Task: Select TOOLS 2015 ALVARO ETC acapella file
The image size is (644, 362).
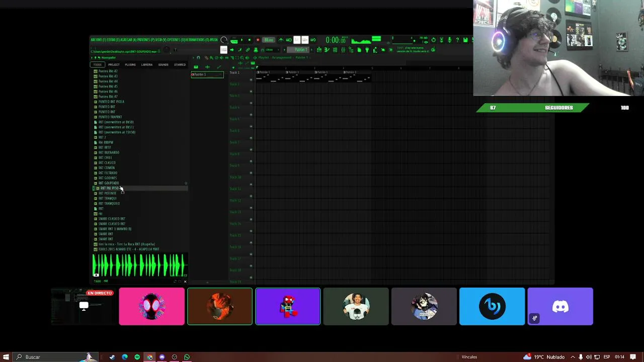Action: pyautogui.click(x=128, y=249)
